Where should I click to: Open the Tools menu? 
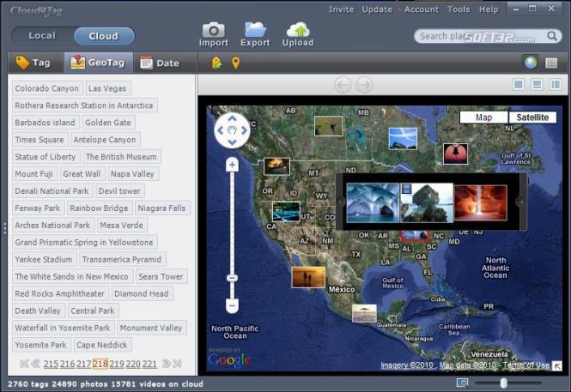[x=459, y=9]
